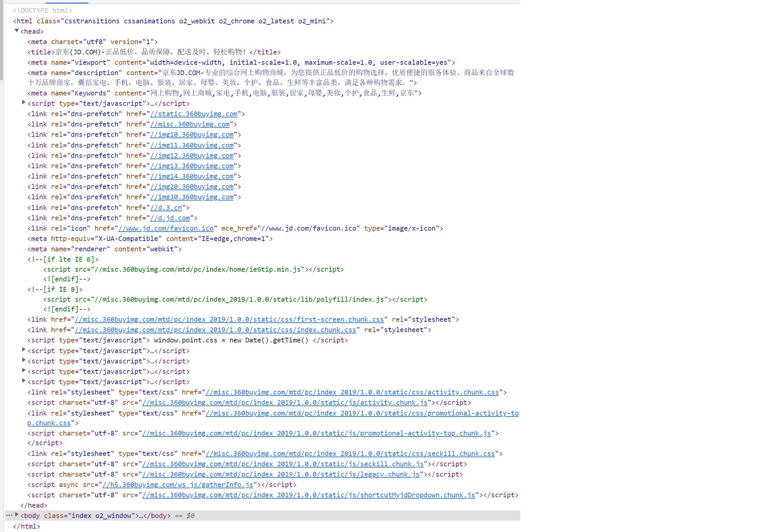Open the img30.360buyimg.com link
The width and height of the screenshot is (769, 532).
(192, 197)
